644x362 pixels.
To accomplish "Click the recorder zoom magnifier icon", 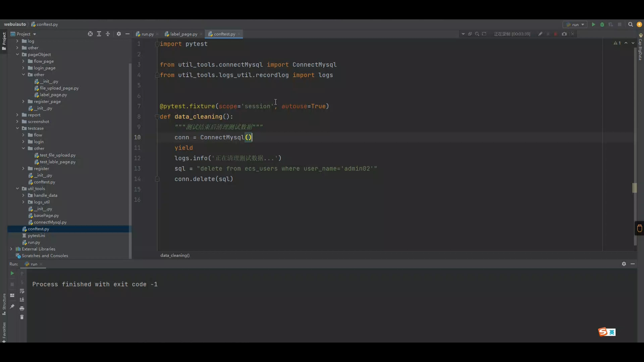I will click(477, 34).
